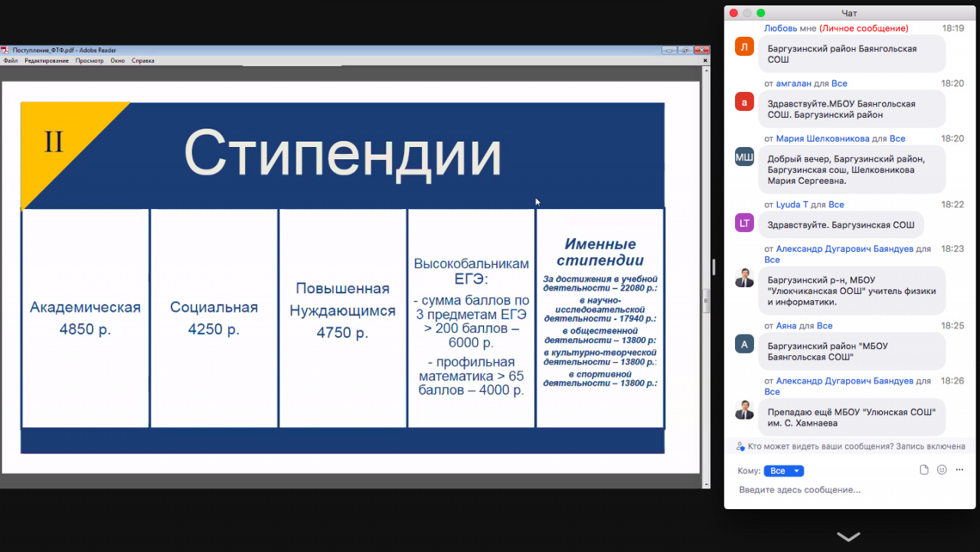980x552 pixels.
Task: Click the МШ avatar of Мария Шелковникова
Action: [x=744, y=157]
